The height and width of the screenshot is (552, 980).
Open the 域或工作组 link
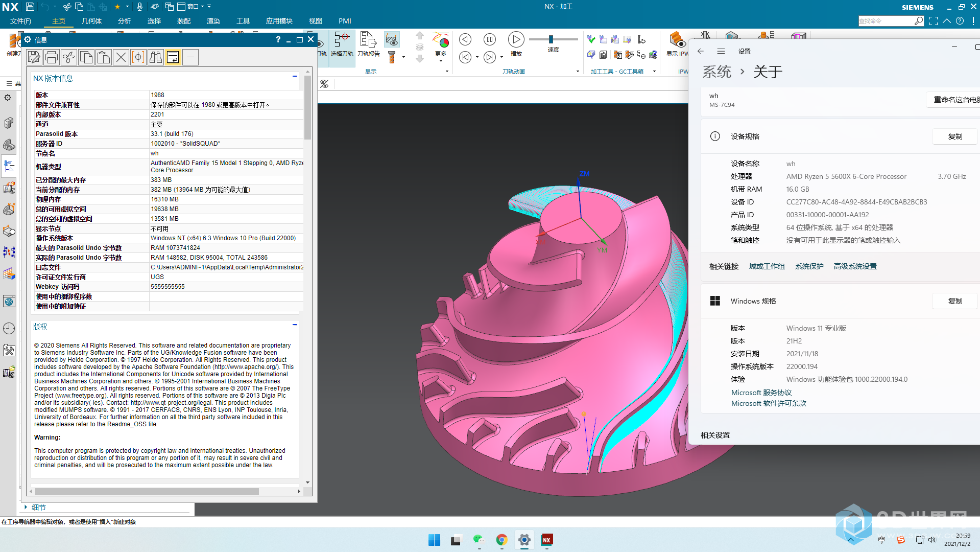pyautogui.click(x=767, y=266)
